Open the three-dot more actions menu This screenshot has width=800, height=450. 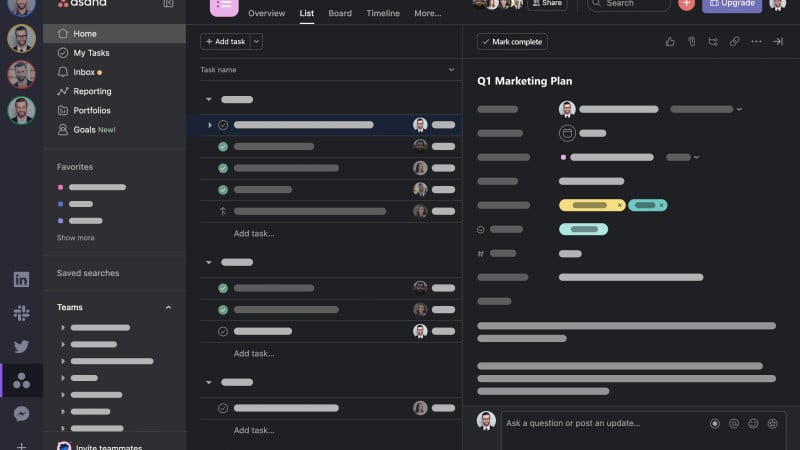[x=756, y=42]
